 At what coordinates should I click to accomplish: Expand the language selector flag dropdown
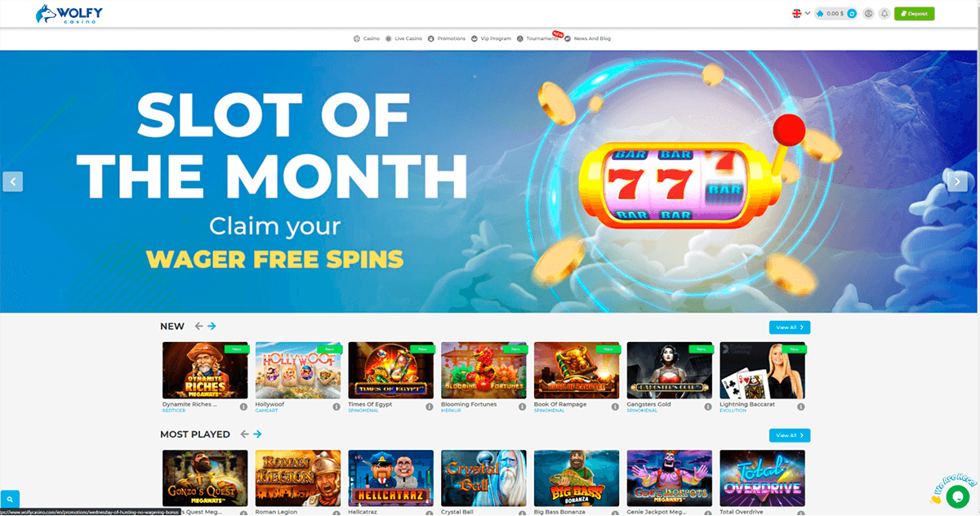coord(800,13)
